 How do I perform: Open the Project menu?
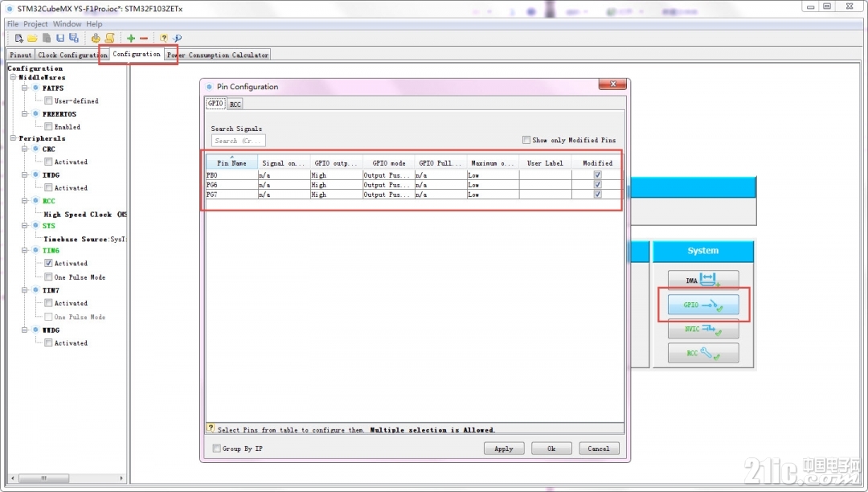coord(35,24)
